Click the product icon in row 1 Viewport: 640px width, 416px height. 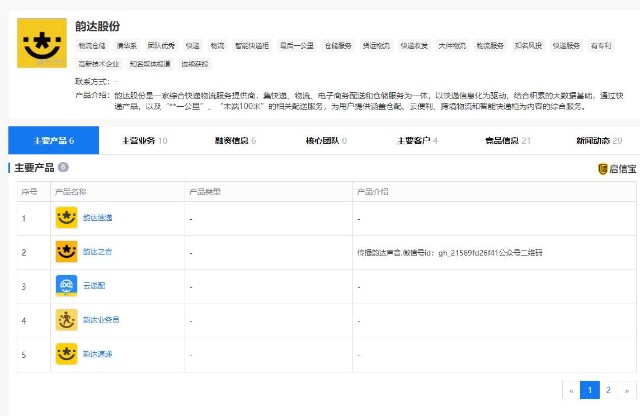[66, 217]
